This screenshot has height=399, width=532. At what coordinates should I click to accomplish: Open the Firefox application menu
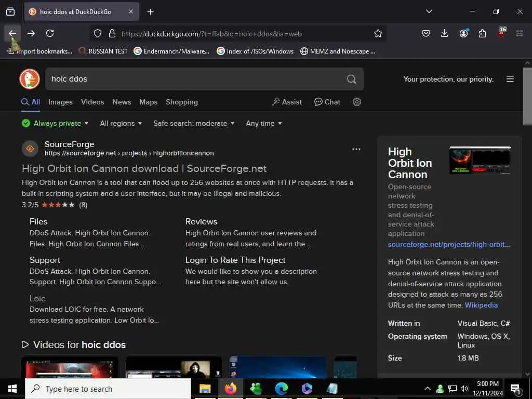click(520, 33)
